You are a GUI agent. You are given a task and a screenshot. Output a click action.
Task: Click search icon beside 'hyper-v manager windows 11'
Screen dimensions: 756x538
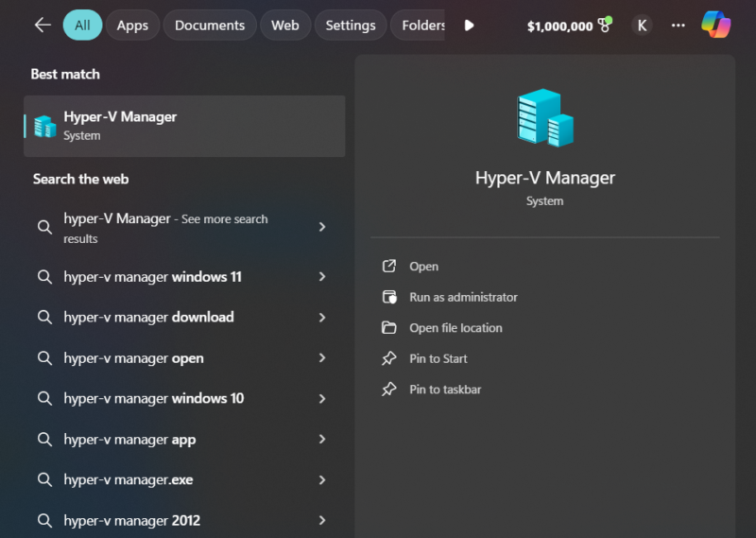[44, 277]
